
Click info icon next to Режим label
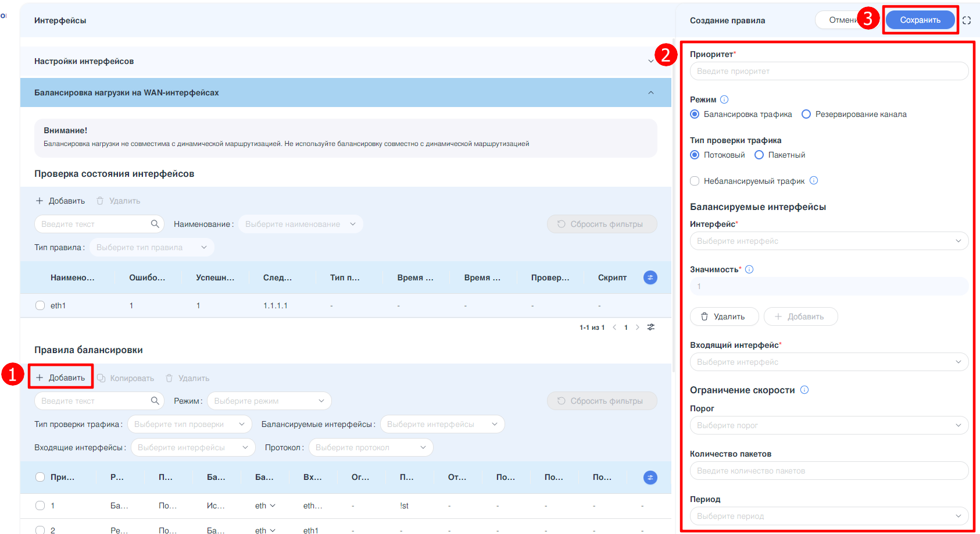(x=724, y=99)
